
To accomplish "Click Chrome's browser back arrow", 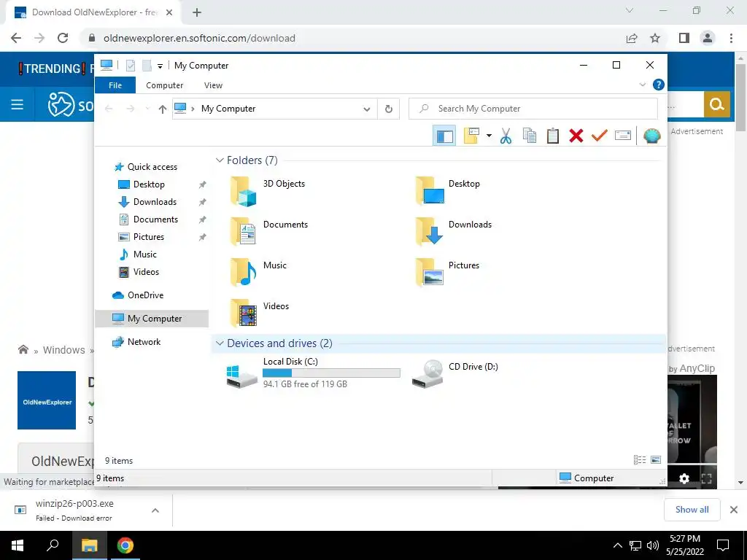I will pos(16,38).
